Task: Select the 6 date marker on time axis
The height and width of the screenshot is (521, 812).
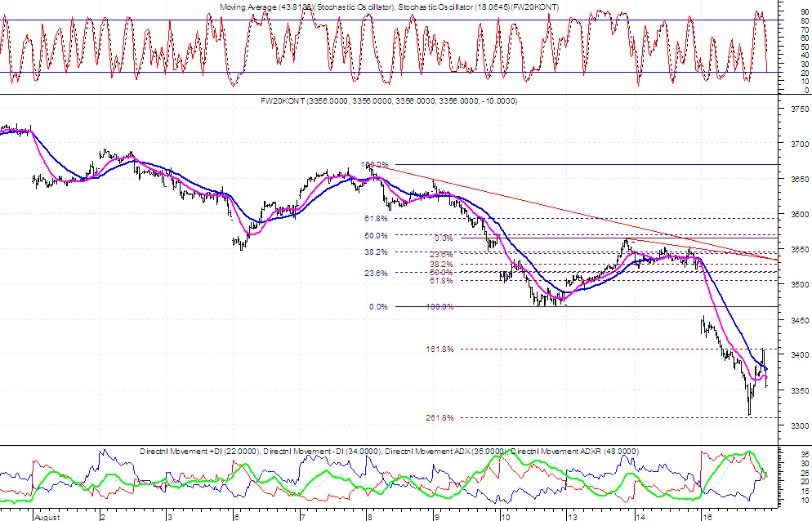Action: coord(235,517)
